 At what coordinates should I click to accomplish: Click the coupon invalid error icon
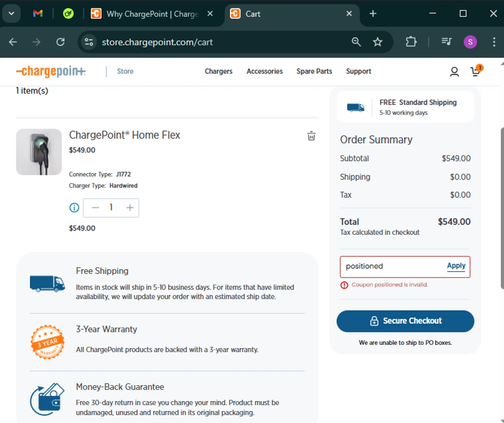point(344,285)
